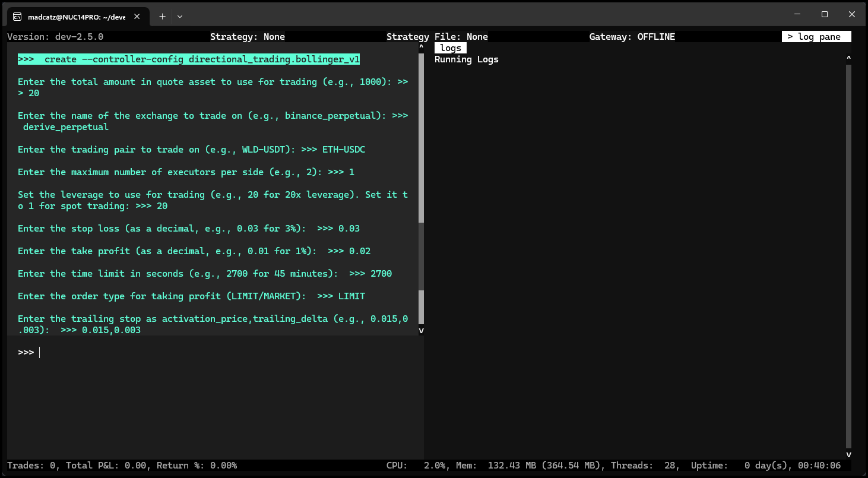Click the Gateway: OFFLINE status indicator
This screenshot has height=478, width=868.
tap(632, 37)
